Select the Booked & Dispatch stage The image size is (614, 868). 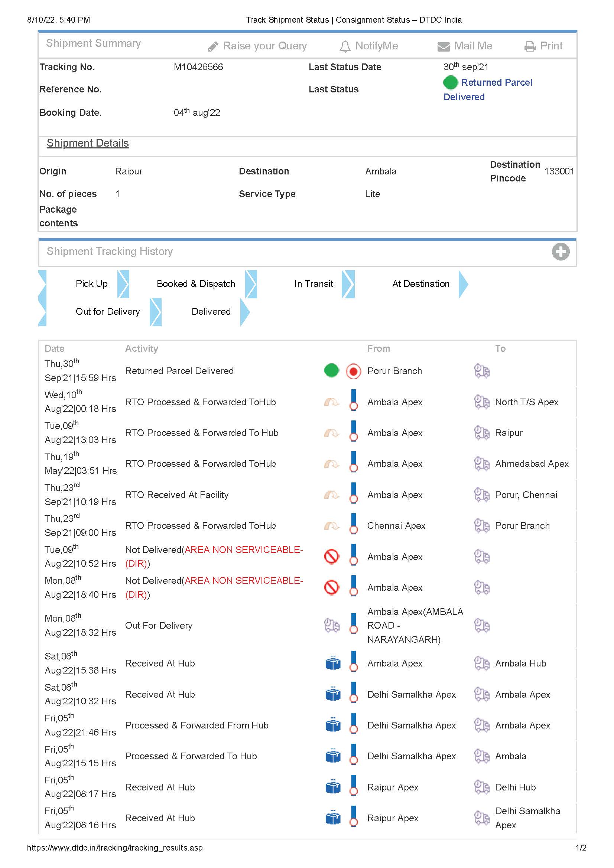(196, 284)
